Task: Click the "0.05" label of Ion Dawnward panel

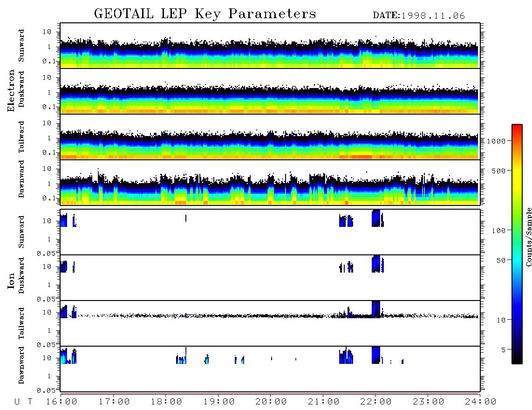Action: point(46,390)
